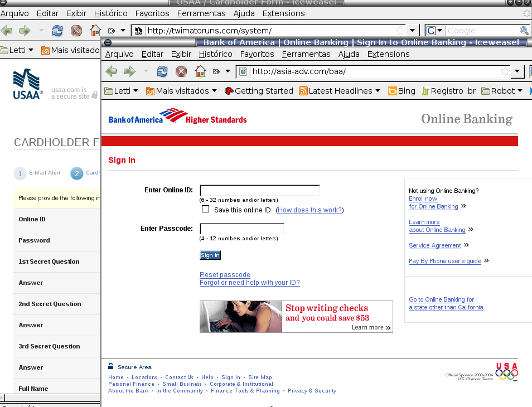Open the Service Agreement link
Image resolution: width=532 pixels, height=407 pixels.
point(435,245)
